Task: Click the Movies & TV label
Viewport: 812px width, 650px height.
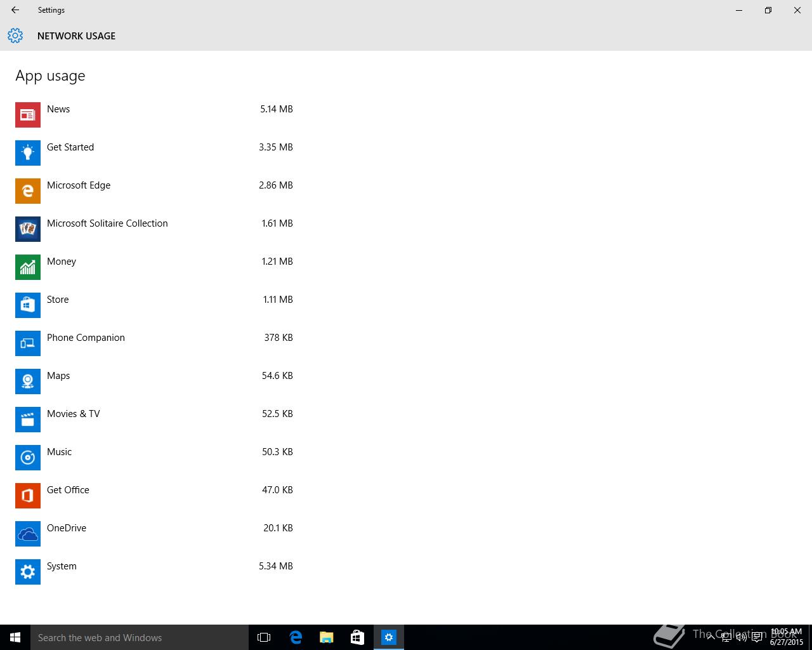Action: point(74,414)
